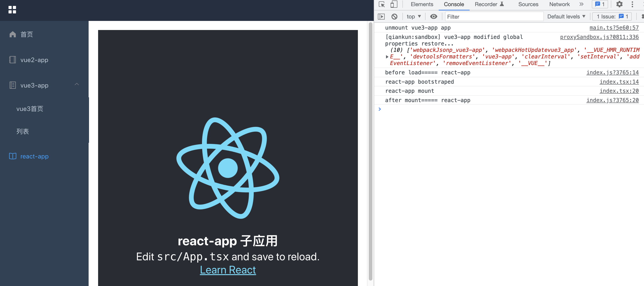
Task: Collapse the vue3-app submenu chevron
Action: pyautogui.click(x=77, y=84)
